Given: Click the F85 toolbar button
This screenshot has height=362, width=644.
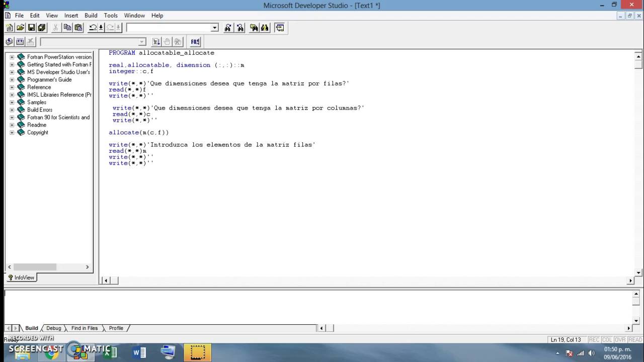Looking at the screenshot, I should tap(195, 42).
